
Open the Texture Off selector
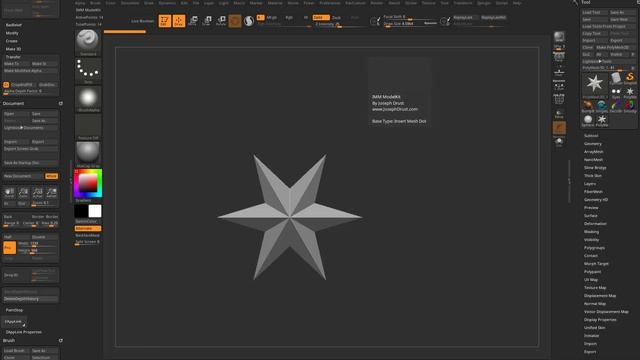(x=88, y=127)
